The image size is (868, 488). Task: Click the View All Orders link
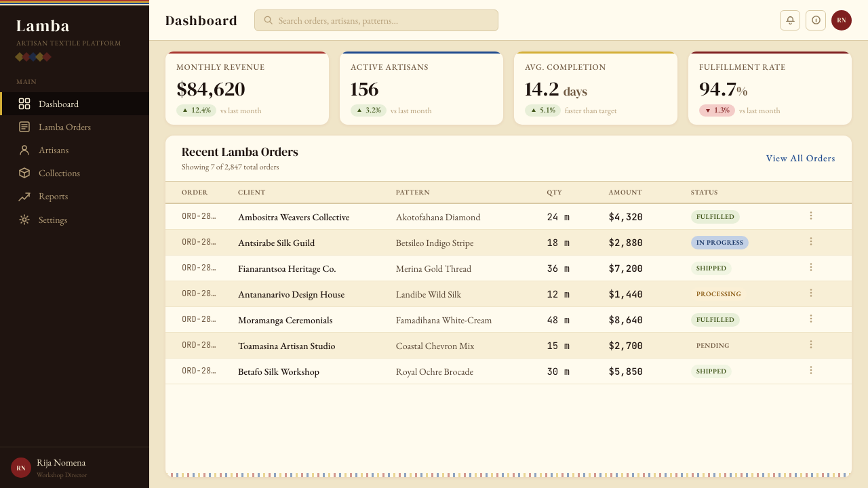click(801, 158)
